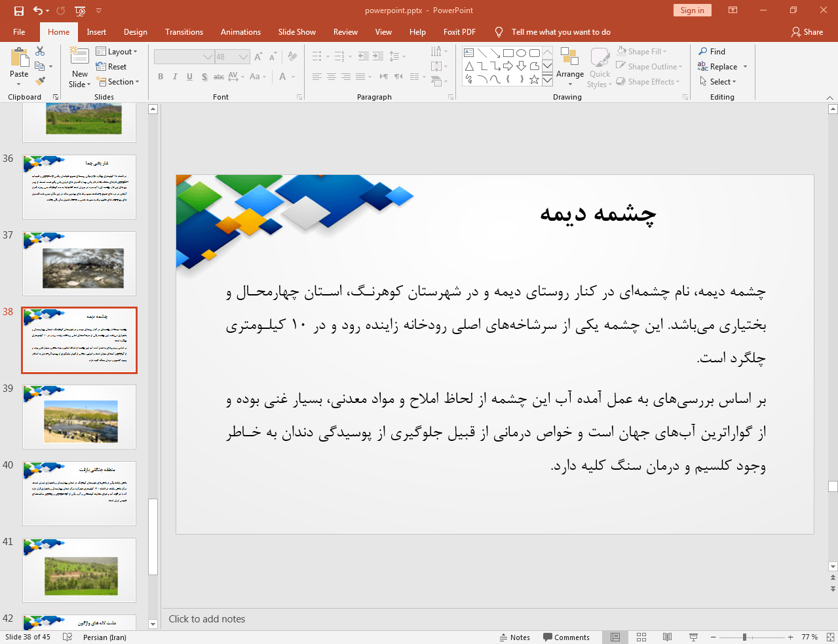
Task: Expand the Layout dropdown
Action: pyautogui.click(x=117, y=52)
